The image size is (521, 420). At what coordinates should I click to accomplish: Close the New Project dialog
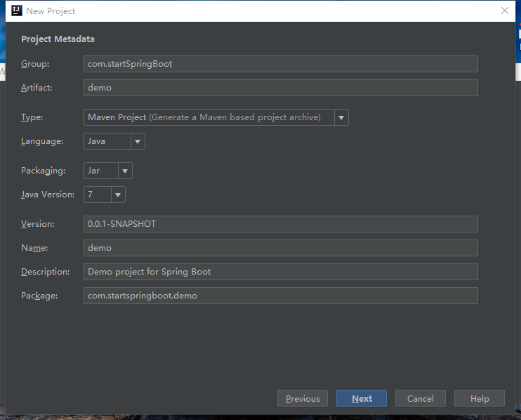coord(505,11)
